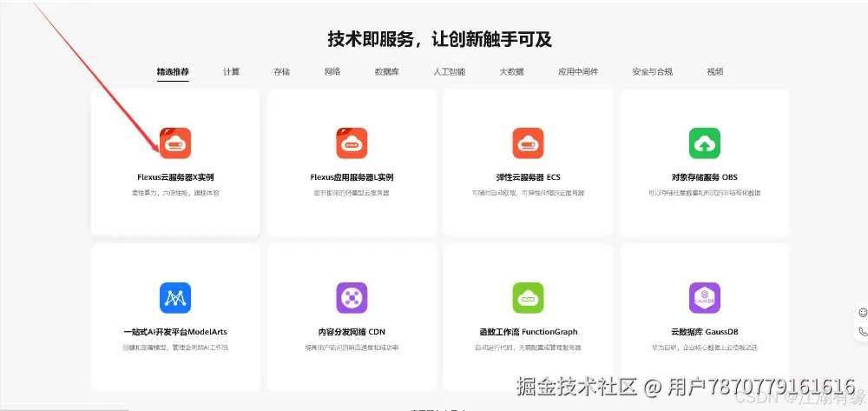This screenshot has width=868, height=411.
Task: Open the 函数工作流 FunctionGraph title link
Action: tap(528, 332)
